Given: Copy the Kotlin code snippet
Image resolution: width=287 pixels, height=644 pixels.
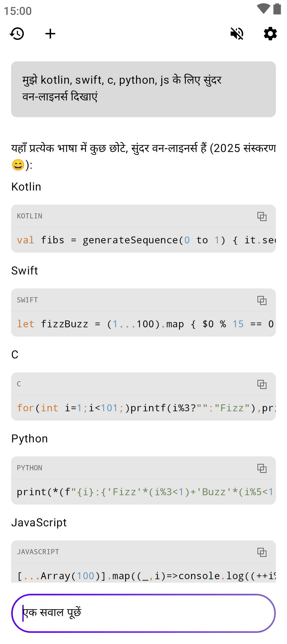Looking at the screenshot, I should pyautogui.click(x=262, y=216).
